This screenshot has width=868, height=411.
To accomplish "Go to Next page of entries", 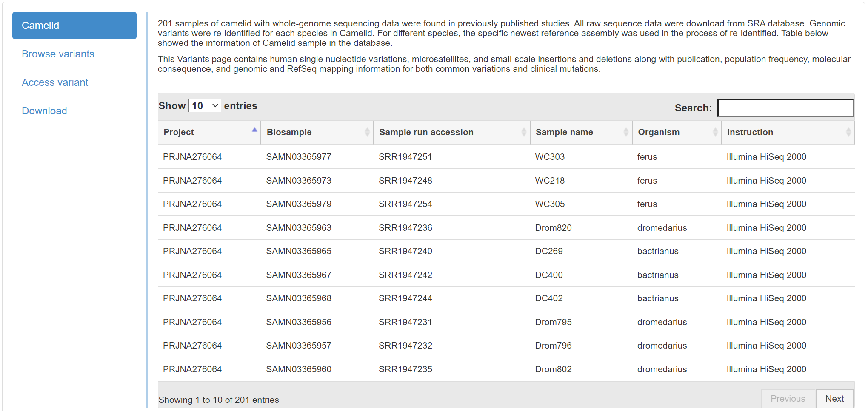I will [x=834, y=399].
